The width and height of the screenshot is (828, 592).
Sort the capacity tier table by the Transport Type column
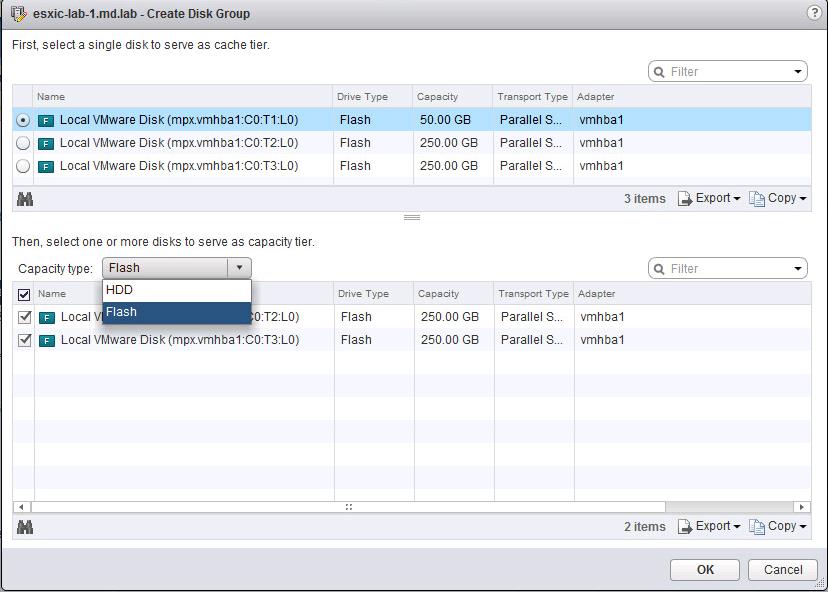(x=534, y=294)
